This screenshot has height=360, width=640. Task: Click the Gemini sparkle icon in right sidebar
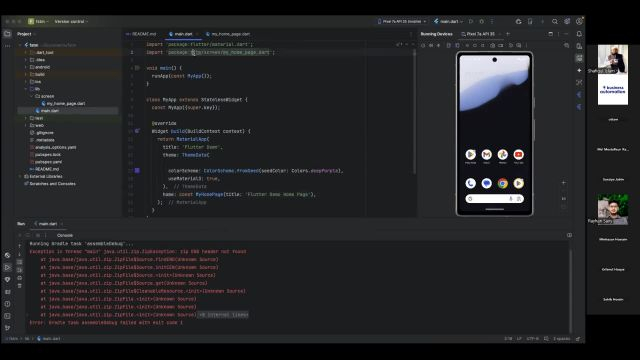tap(579, 70)
